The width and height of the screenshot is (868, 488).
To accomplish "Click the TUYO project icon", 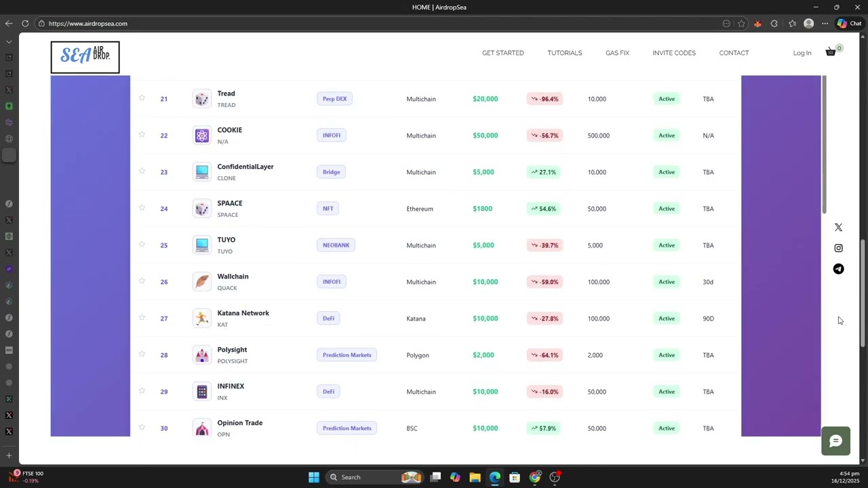I will pos(201,245).
